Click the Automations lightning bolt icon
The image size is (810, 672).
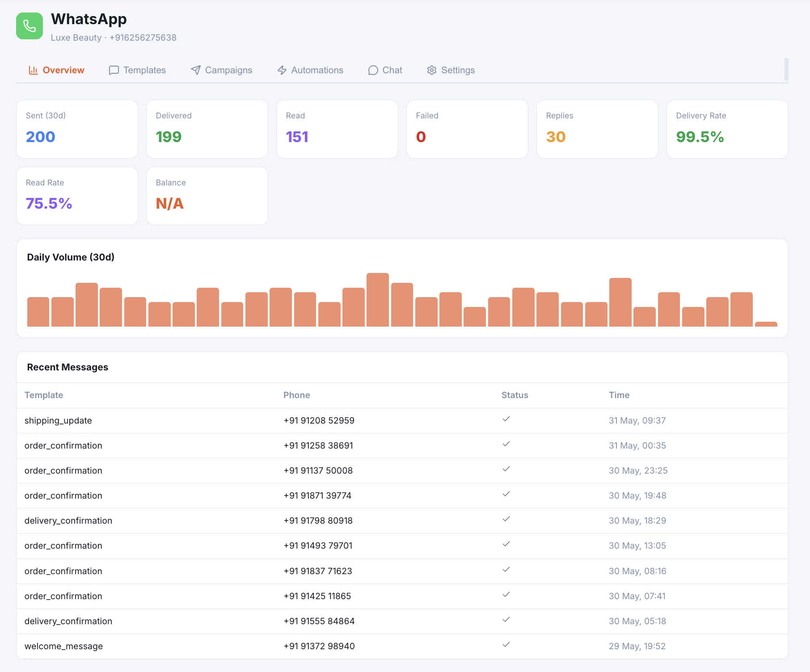click(x=282, y=70)
